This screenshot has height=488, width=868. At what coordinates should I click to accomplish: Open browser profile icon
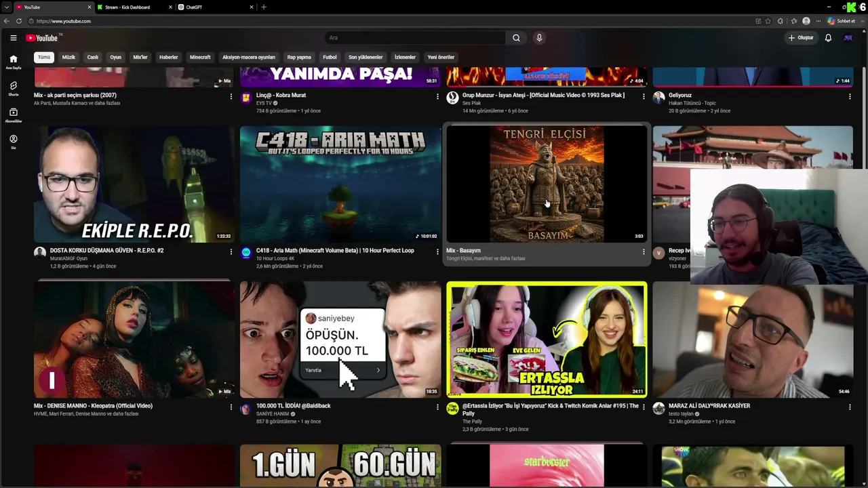tap(806, 21)
